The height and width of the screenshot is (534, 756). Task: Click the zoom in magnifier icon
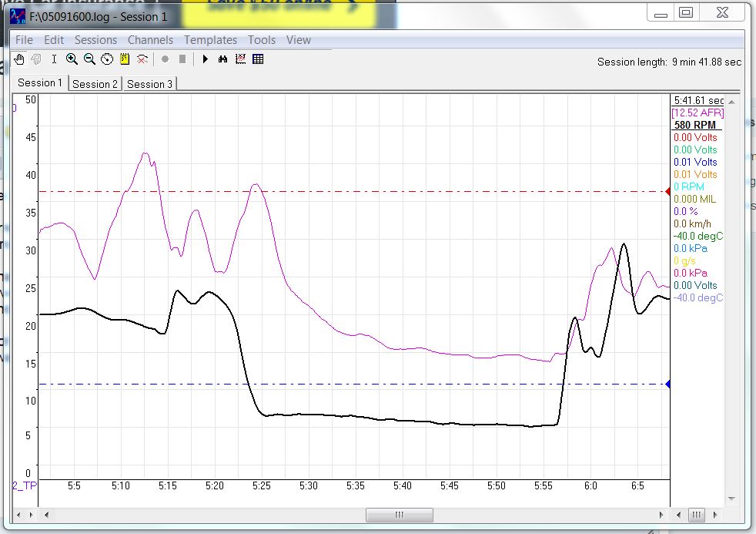click(72, 59)
